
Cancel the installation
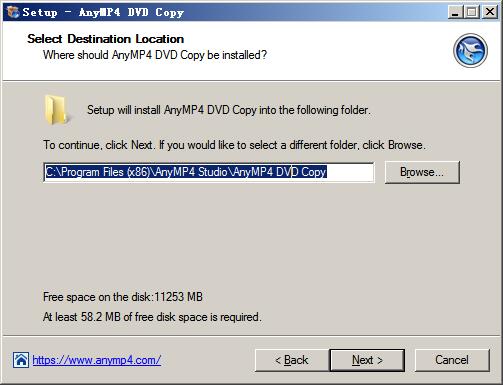[x=452, y=360]
